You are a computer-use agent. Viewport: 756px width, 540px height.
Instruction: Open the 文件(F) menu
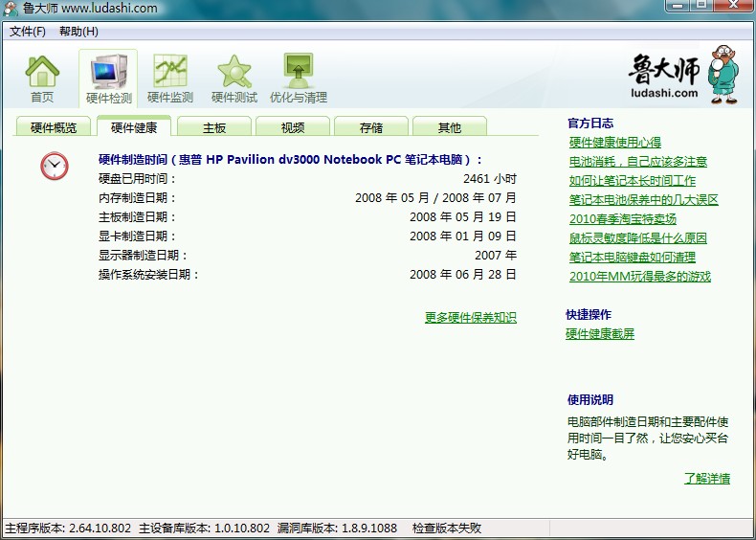point(28,32)
